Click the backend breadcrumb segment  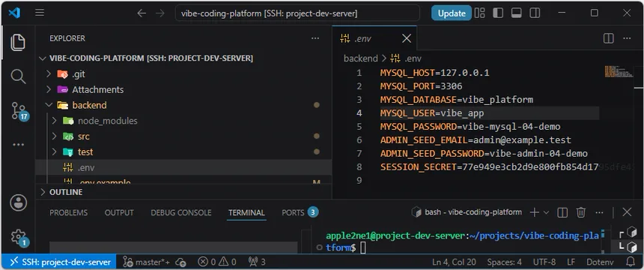[361, 58]
